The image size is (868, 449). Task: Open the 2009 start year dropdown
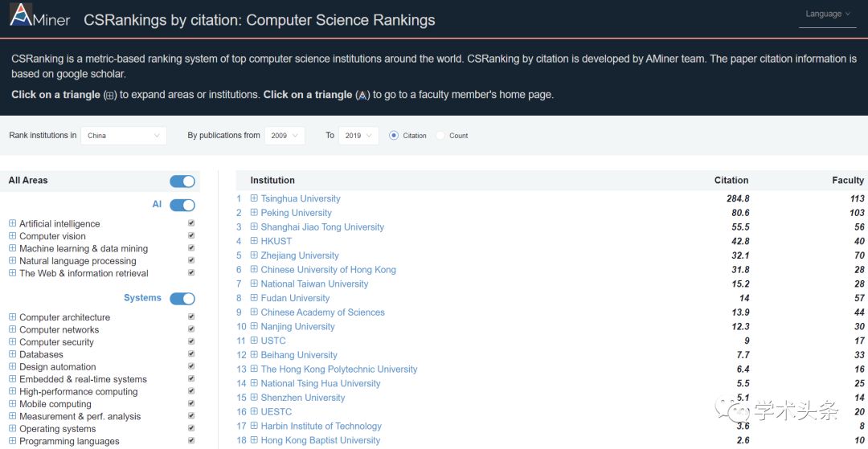click(x=285, y=136)
